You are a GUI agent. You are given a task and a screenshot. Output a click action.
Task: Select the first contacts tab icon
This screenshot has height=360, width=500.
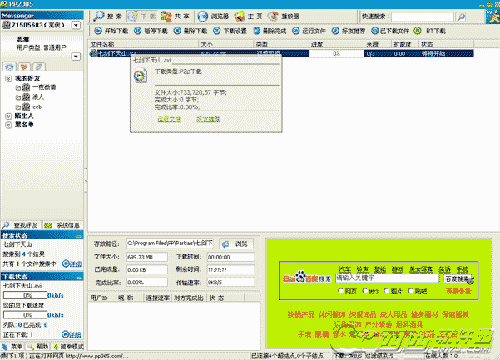point(9,67)
